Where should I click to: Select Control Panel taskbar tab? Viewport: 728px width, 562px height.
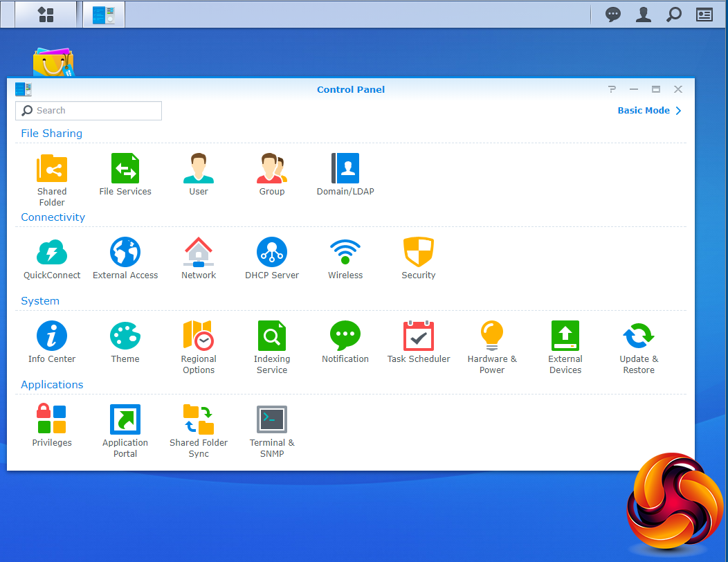pyautogui.click(x=104, y=15)
